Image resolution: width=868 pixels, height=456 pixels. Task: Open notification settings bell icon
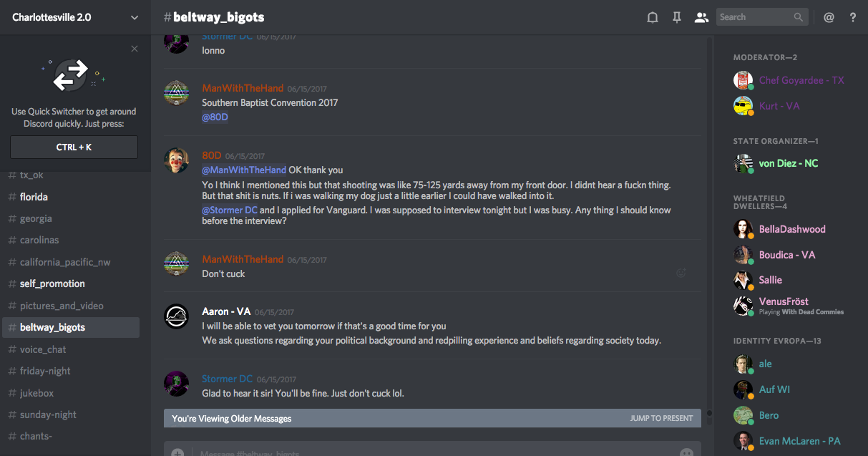653,18
